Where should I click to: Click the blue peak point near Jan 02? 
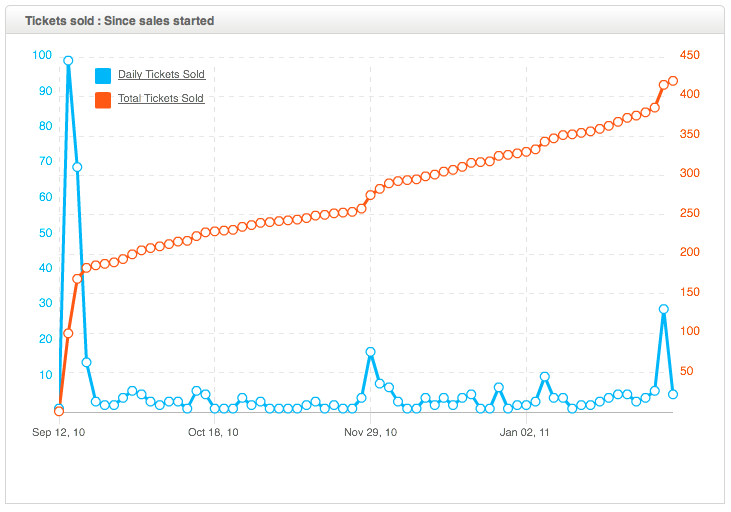click(x=545, y=377)
